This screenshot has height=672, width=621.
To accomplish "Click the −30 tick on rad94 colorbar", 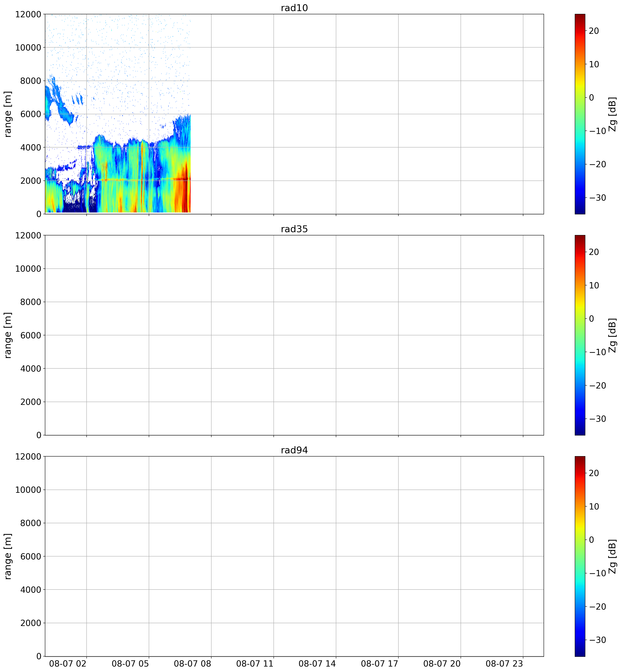I will 598,640.
